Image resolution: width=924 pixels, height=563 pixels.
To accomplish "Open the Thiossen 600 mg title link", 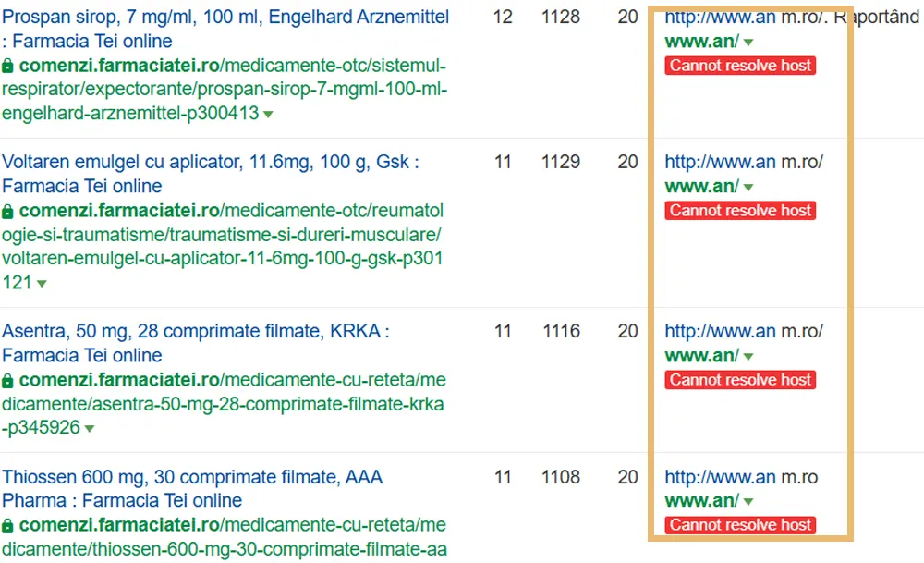I will point(191,478).
